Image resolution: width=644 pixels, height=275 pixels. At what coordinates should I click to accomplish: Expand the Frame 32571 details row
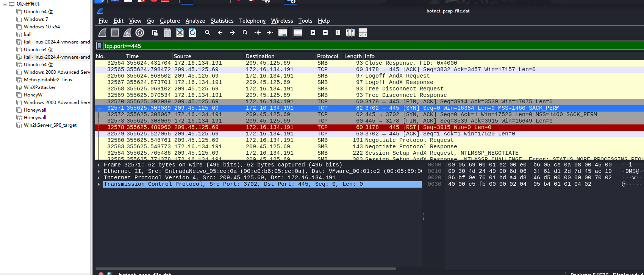click(x=99, y=165)
